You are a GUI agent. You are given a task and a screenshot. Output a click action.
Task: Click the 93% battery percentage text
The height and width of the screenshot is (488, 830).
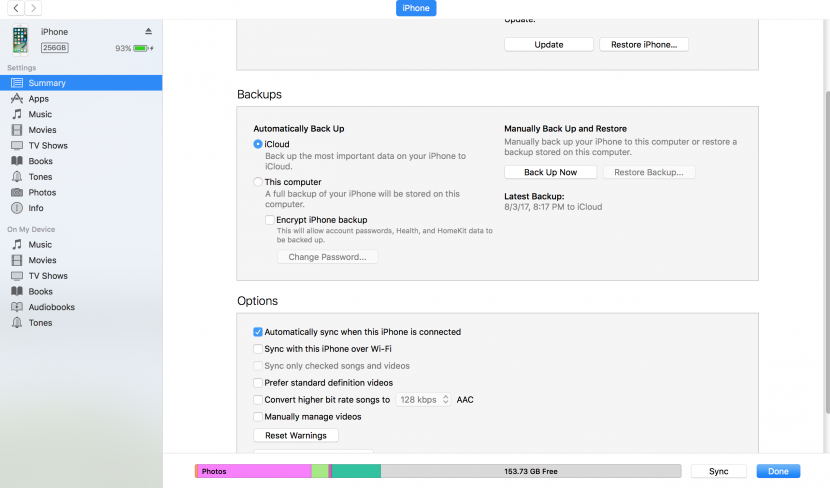coord(123,48)
